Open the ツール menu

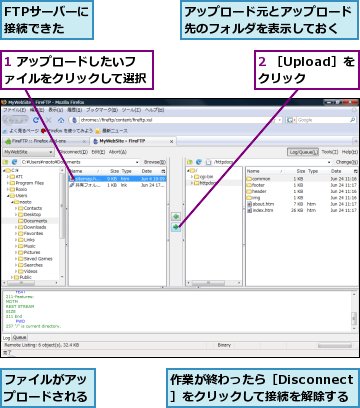(132, 110)
